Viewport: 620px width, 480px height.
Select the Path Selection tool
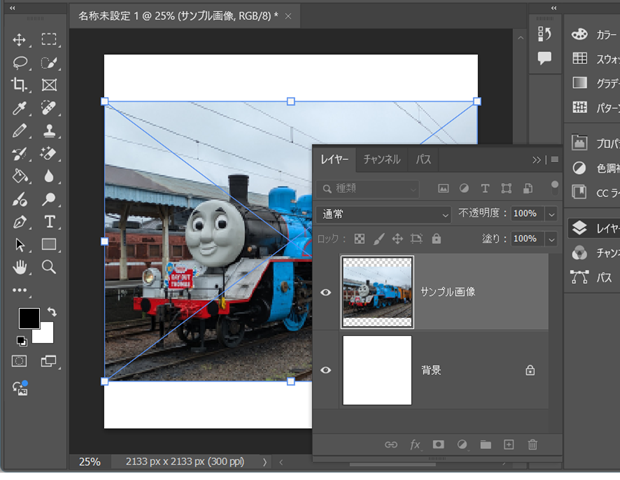click(x=20, y=245)
